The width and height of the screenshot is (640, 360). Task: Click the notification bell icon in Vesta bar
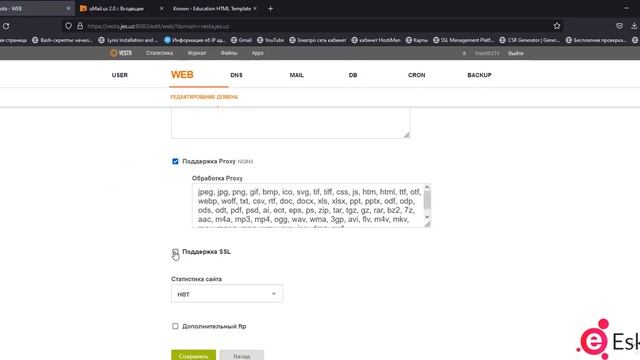pos(464,53)
